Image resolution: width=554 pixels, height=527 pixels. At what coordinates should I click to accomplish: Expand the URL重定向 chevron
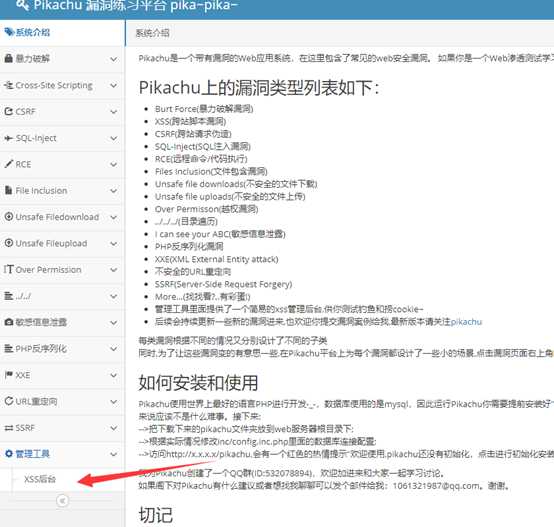[113, 401]
